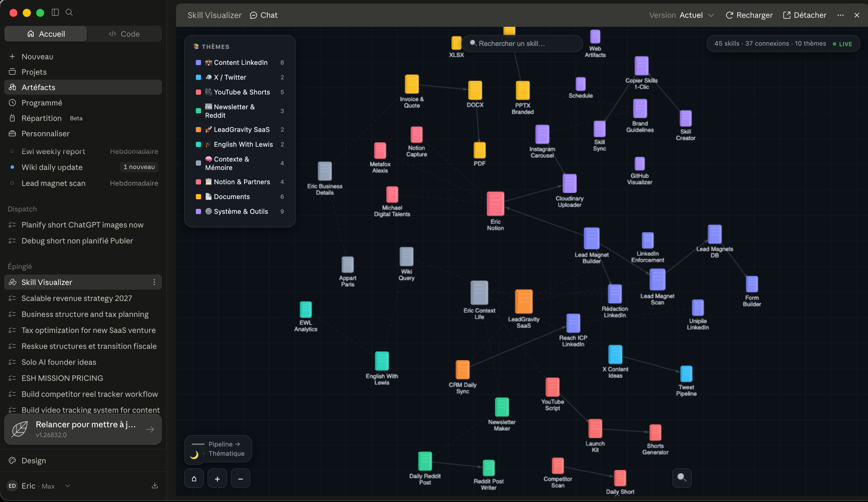868x502 pixels.
Task: Switch to the Code tab
Action: pos(124,34)
